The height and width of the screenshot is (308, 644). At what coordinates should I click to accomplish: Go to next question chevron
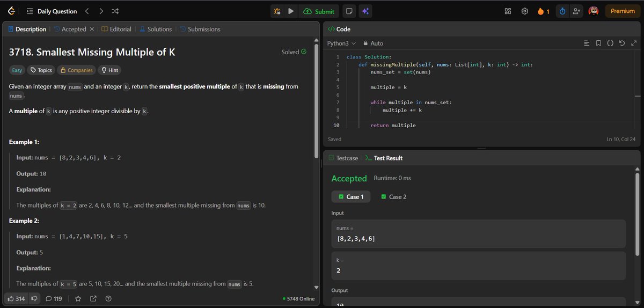pyautogui.click(x=101, y=11)
